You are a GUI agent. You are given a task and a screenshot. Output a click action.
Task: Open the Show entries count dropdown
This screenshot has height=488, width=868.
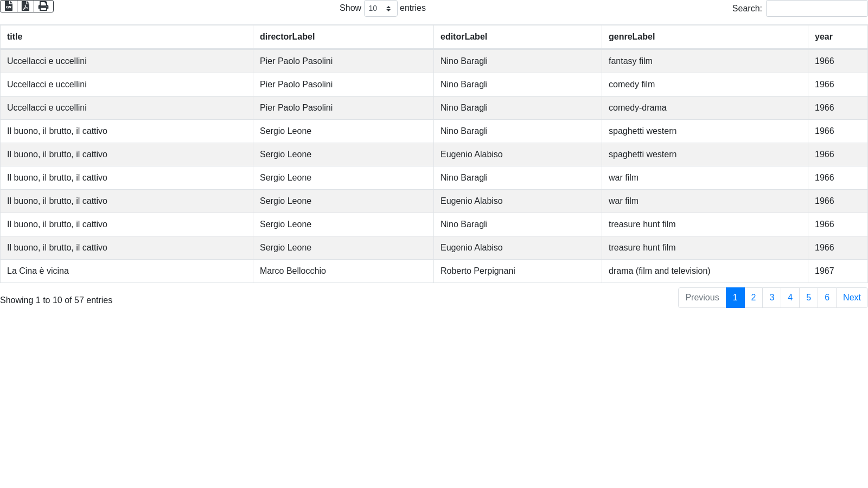[380, 8]
